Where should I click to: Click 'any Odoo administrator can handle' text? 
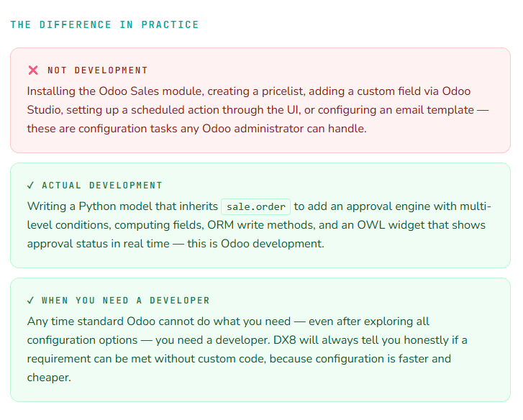273,128
